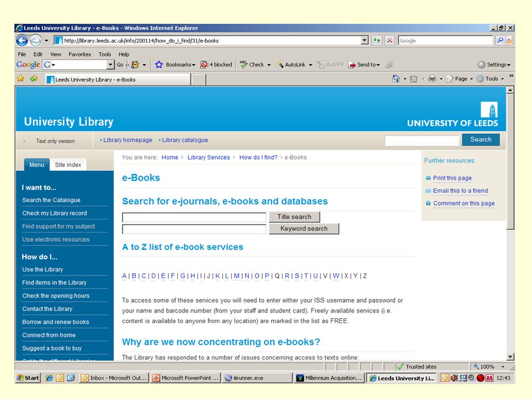The width and height of the screenshot is (532, 399).
Task: Click the University of Leeds logo
Action: coord(453,114)
